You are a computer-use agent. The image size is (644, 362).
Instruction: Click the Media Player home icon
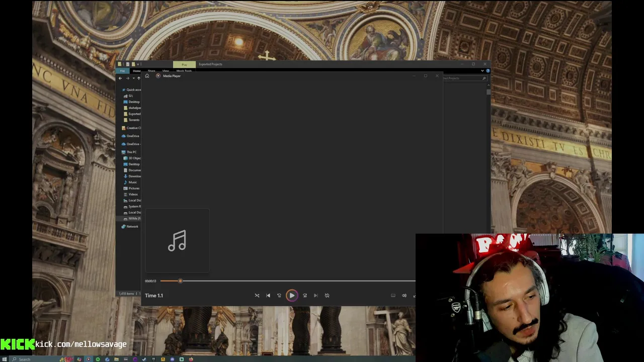click(147, 76)
